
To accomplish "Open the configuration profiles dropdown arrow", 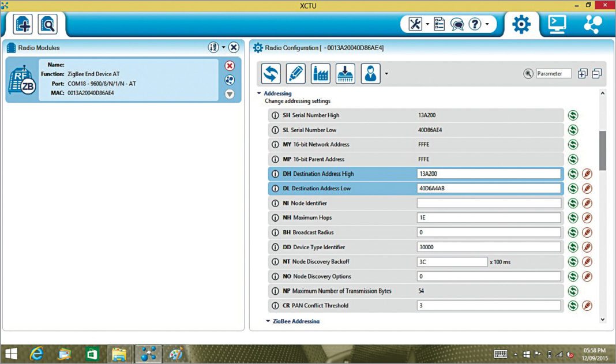I will 386,73.
